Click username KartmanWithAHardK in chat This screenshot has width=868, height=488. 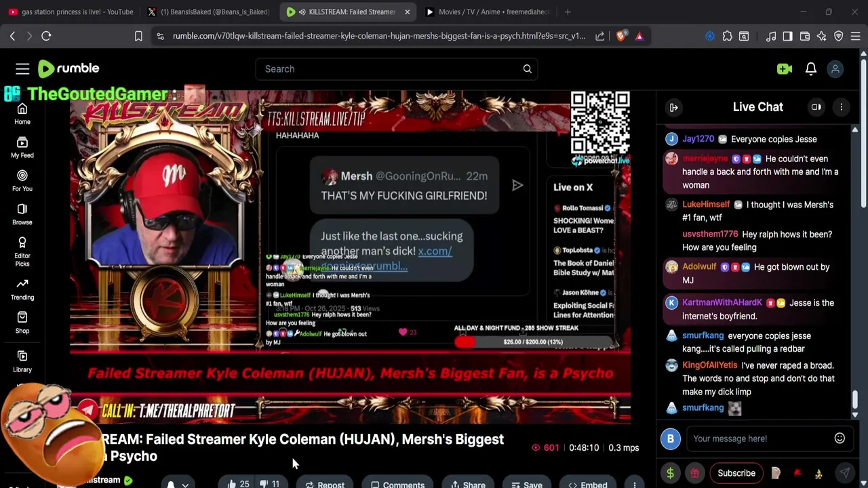tap(722, 303)
